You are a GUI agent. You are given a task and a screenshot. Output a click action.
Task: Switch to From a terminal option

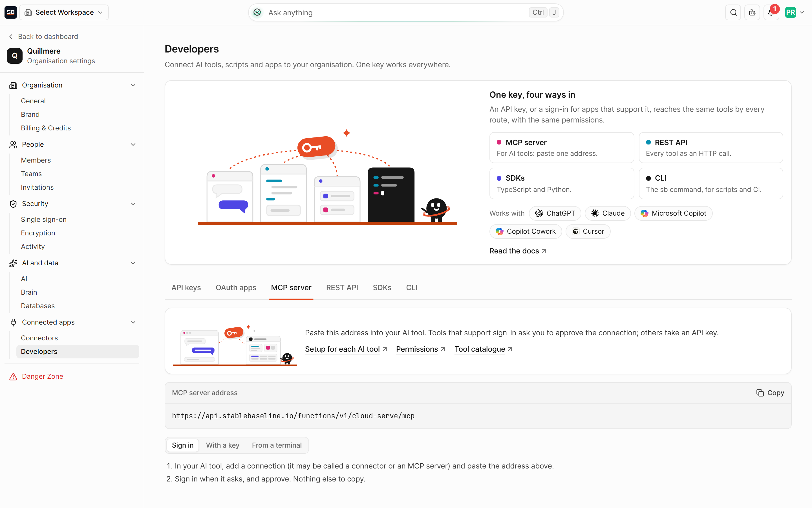pos(277,445)
